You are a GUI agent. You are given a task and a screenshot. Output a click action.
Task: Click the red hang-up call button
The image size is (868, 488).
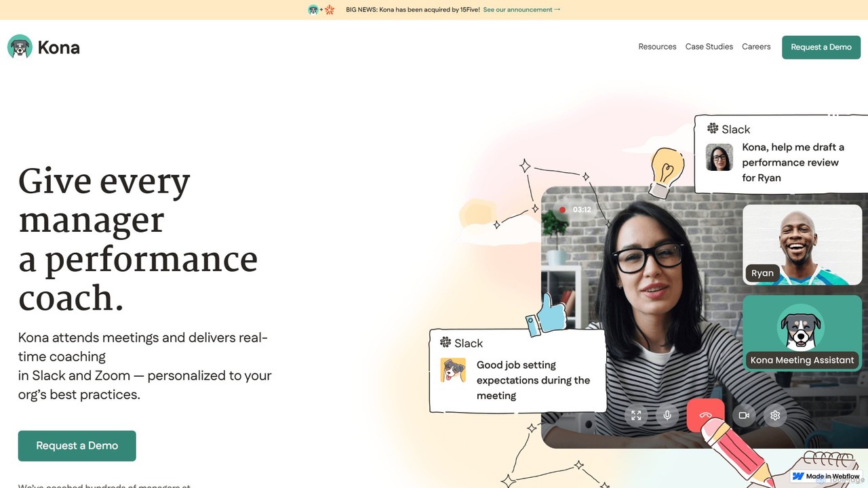(x=705, y=415)
